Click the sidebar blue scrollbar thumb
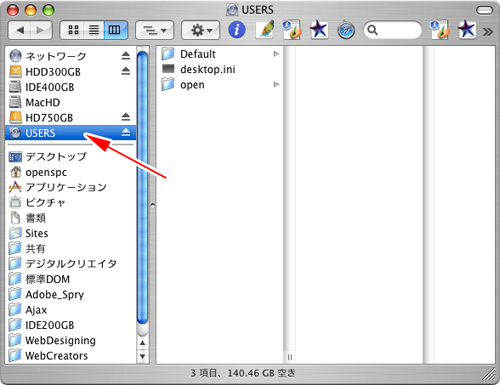The width and height of the screenshot is (500, 385). pos(142,187)
